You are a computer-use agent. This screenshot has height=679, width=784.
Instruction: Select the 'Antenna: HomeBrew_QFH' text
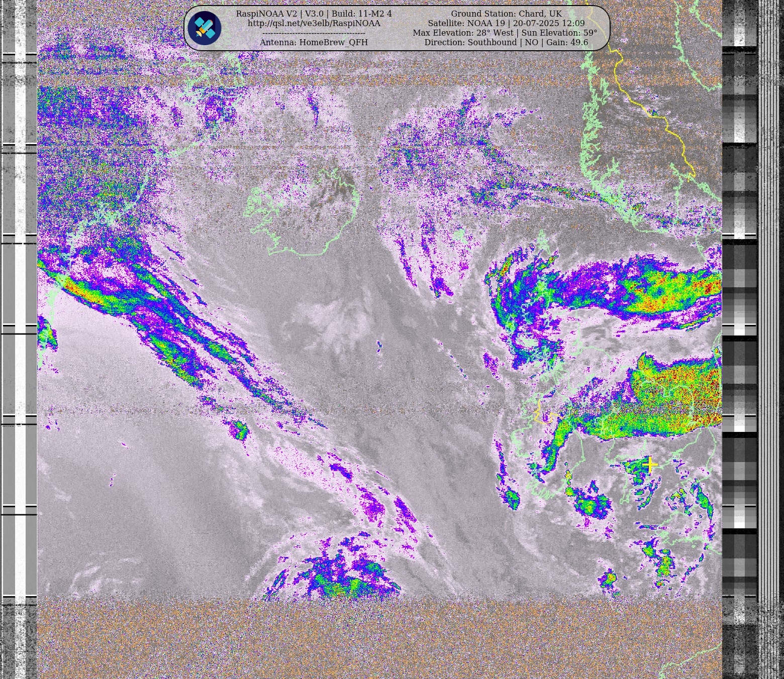click(x=314, y=43)
